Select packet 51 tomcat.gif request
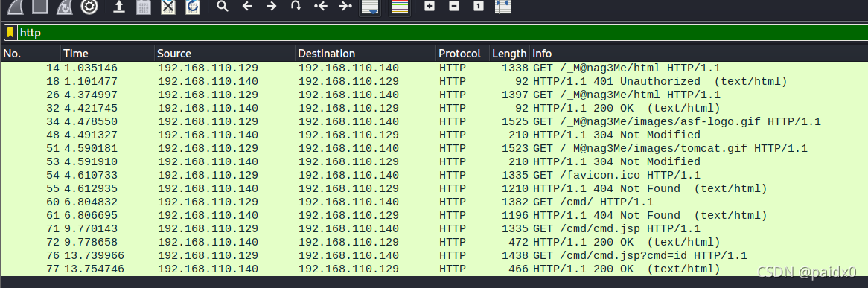 [434, 148]
